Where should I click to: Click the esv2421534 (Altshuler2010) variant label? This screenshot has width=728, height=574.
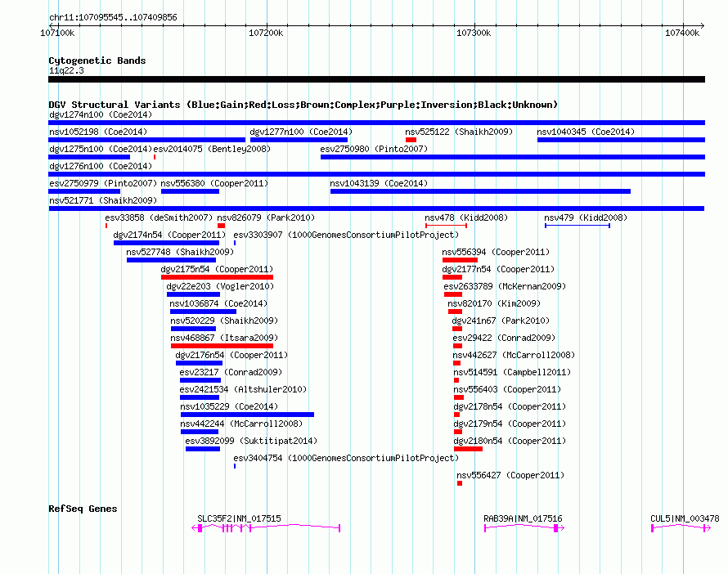[x=243, y=389]
